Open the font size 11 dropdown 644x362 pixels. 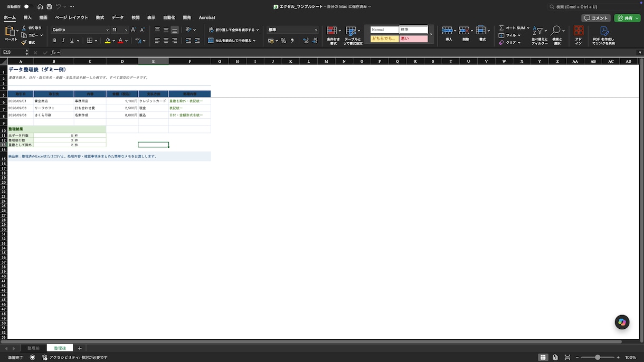[126, 30]
